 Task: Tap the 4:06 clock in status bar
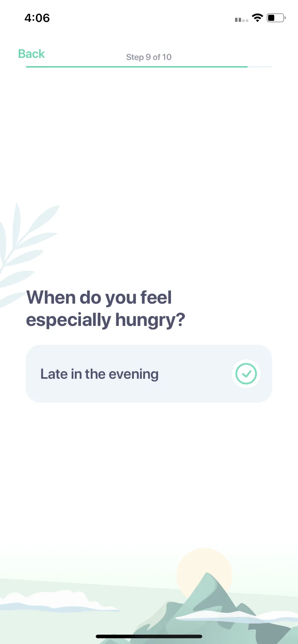(37, 18)
